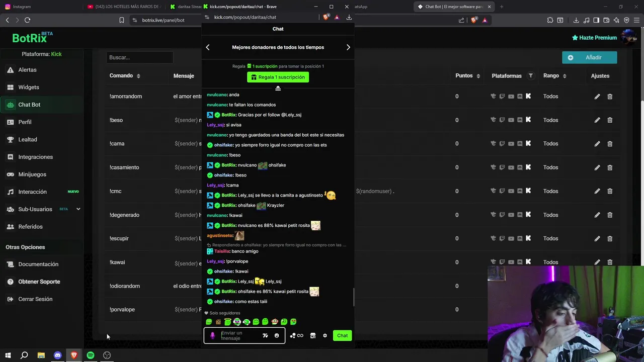Switch to the LOS HOTELES MÁS RAROS tab
Screen dimensions: 644x362
(124, 7)
